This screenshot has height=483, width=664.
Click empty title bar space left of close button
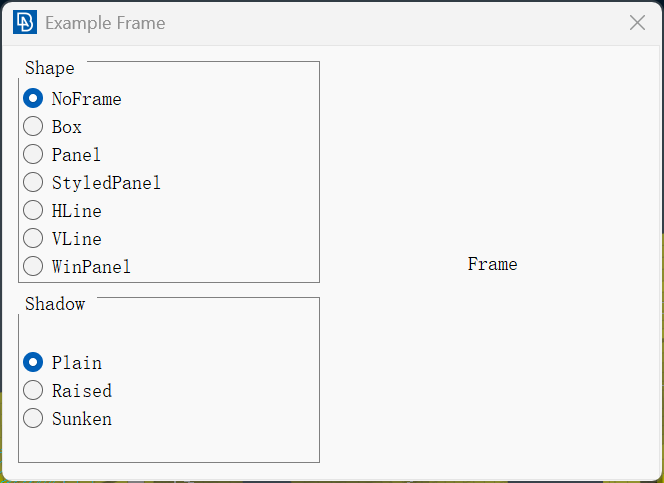[394, 23]
